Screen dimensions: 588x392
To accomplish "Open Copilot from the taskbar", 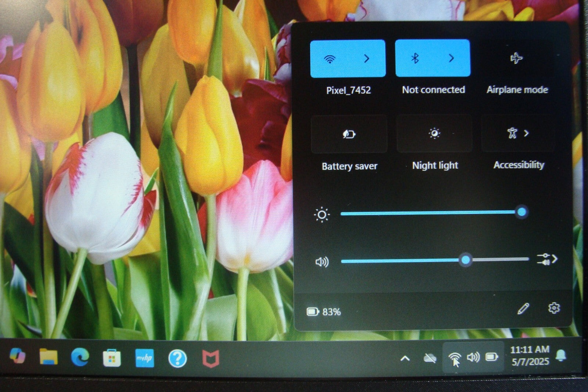I will click(17, 356).
